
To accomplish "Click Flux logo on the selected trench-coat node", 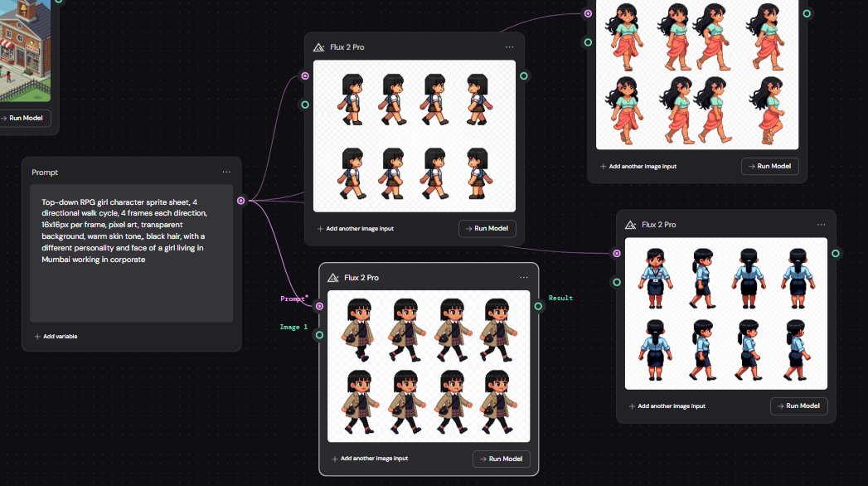I will pyautogui.click(x=333, y=277).
